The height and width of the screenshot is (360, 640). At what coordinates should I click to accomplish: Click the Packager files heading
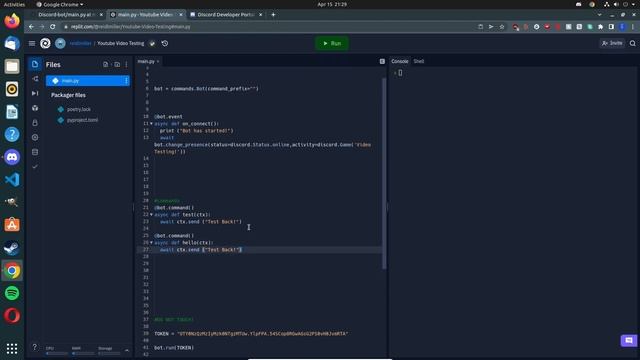[x=69, y=95]
